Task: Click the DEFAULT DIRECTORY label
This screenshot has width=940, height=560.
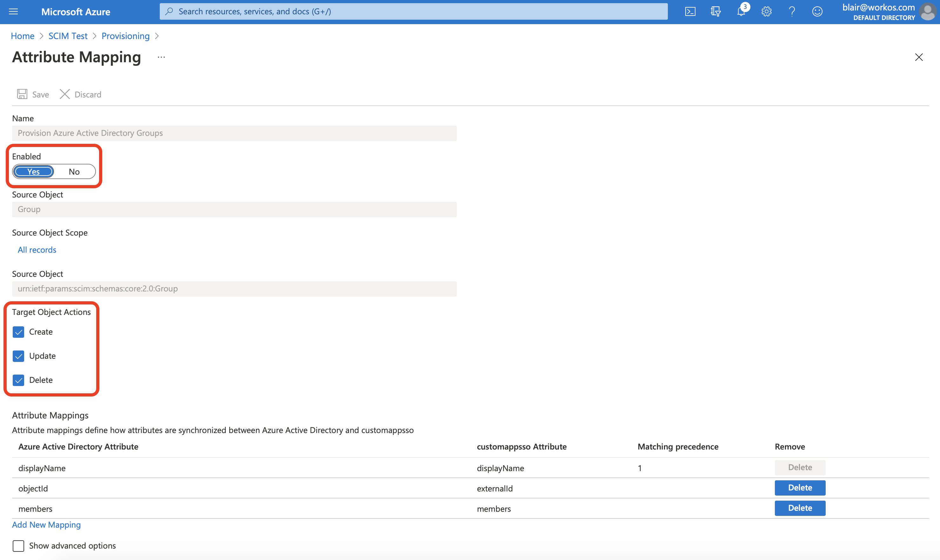Action: (x=884, y=18)
